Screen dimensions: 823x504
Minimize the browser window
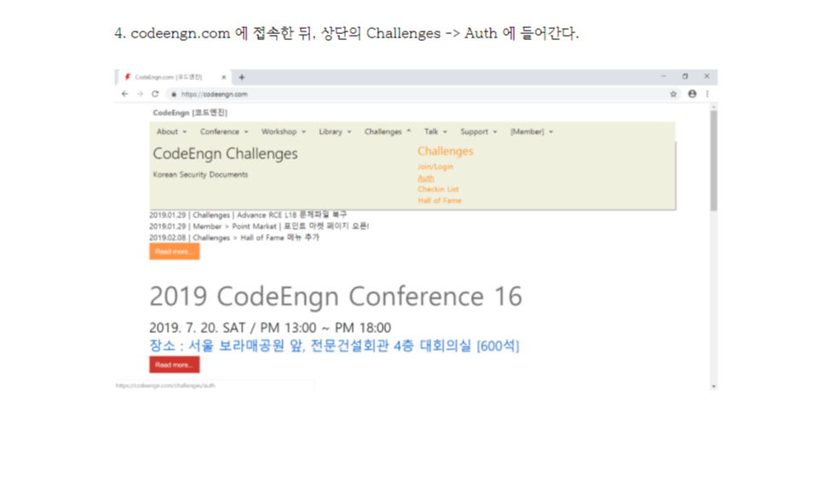[x=664, y=77]
